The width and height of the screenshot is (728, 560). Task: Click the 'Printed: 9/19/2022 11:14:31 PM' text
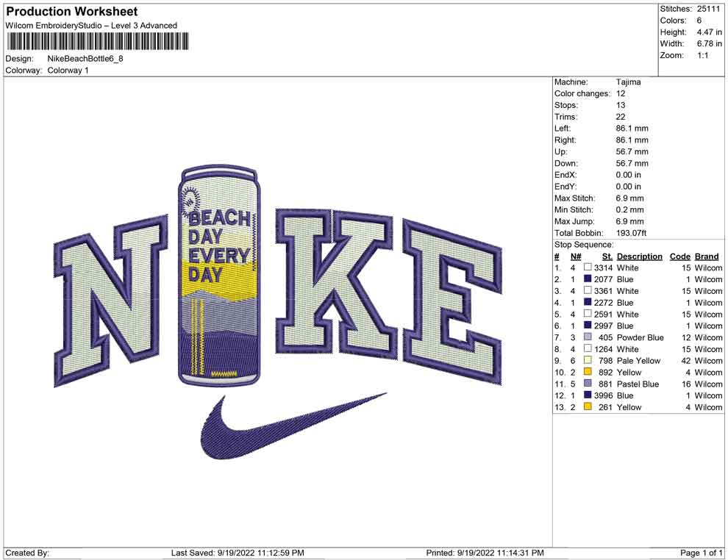coord(485,553)
